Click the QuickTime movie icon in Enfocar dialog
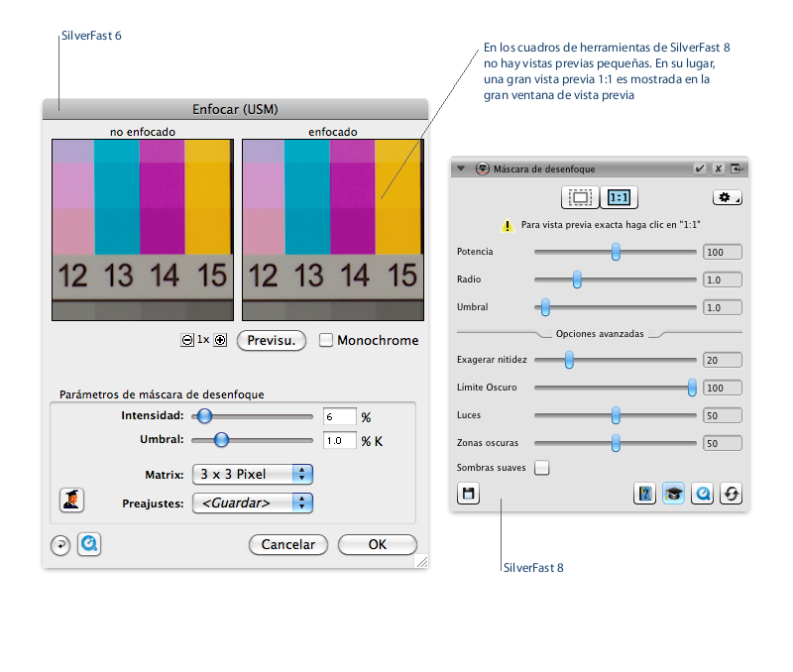The image size is (793, 672). [x=89, y=544]
